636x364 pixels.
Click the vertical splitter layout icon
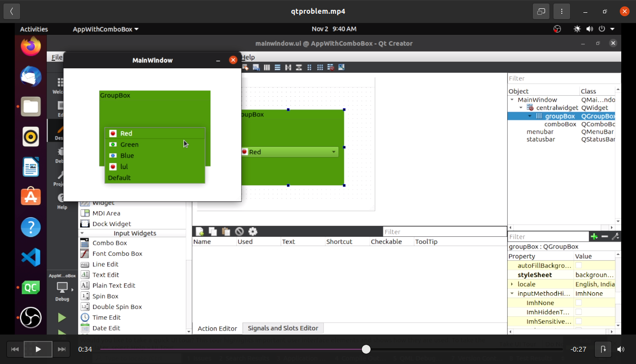(299, 67)
